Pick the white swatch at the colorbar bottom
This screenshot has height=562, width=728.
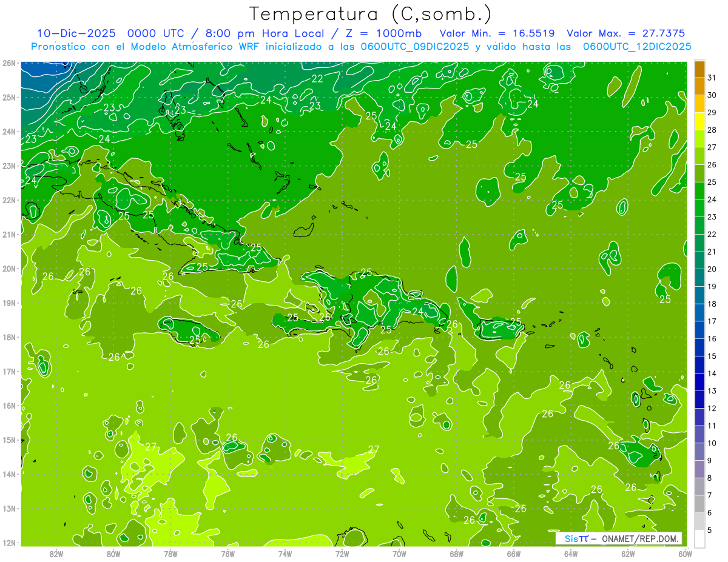(x=699, y=538)
